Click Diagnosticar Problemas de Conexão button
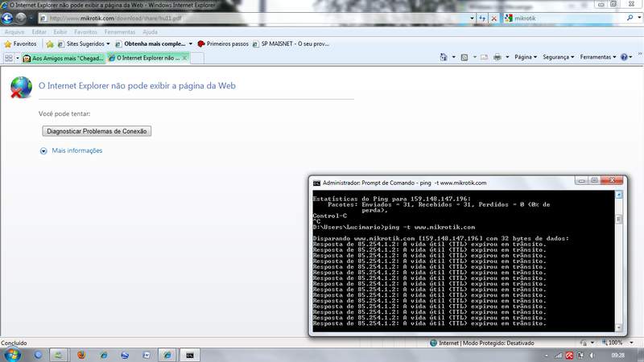The image size is (644, 362). coord(97,131)
